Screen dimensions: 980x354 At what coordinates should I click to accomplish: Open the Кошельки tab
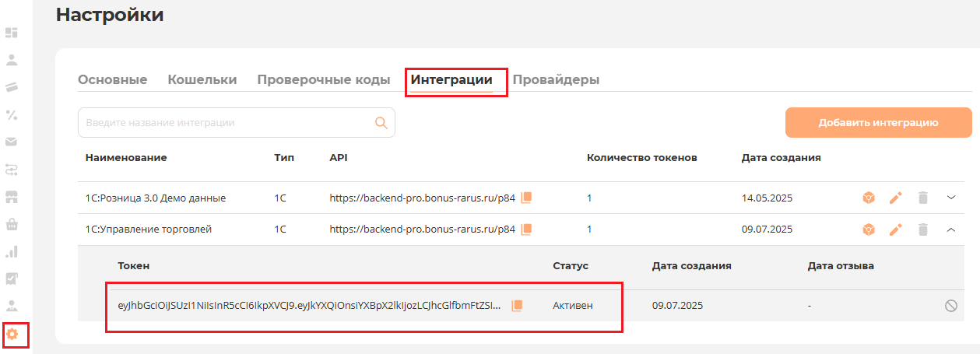[x=202, y=79]
